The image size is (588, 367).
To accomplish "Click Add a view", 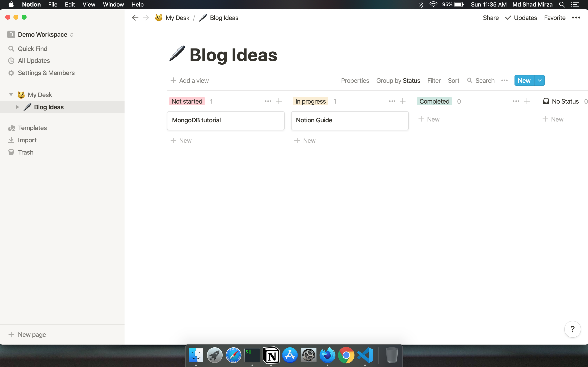I will tap(189, 81).
